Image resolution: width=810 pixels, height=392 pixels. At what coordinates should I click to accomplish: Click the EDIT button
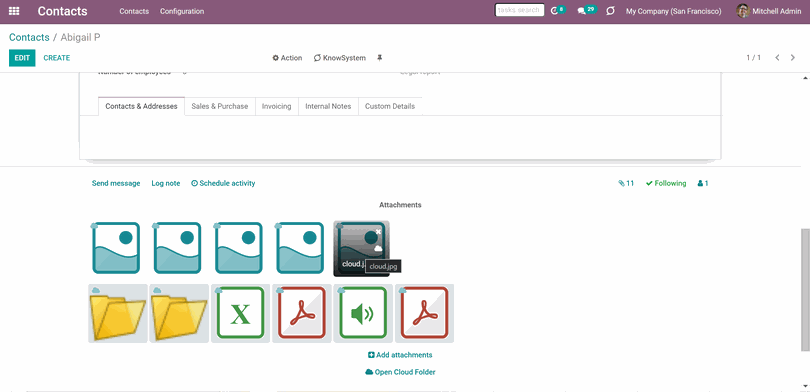coord(22,58)
